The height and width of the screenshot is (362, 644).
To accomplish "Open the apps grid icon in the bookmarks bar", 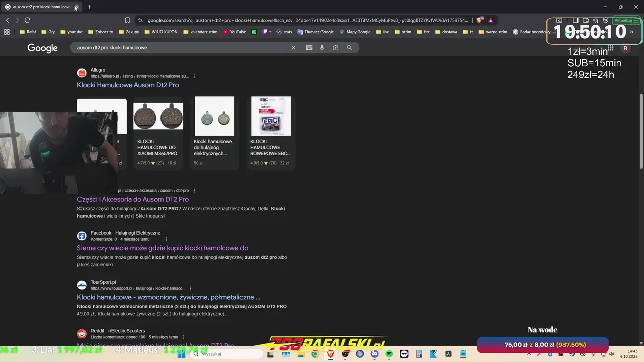I will point(7,32).
